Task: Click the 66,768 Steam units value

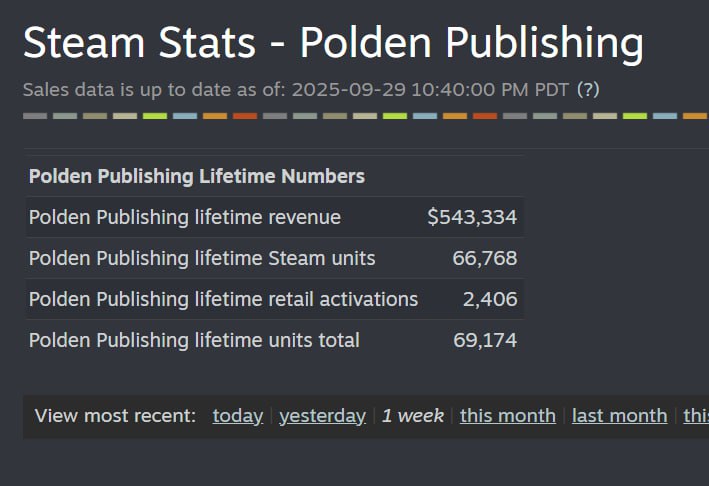Action: tap(485, 258)
